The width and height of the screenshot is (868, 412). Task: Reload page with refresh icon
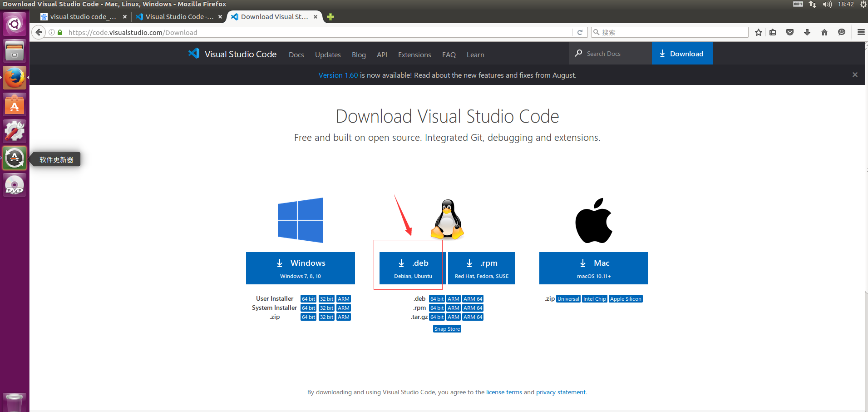(x=580, y=32)
